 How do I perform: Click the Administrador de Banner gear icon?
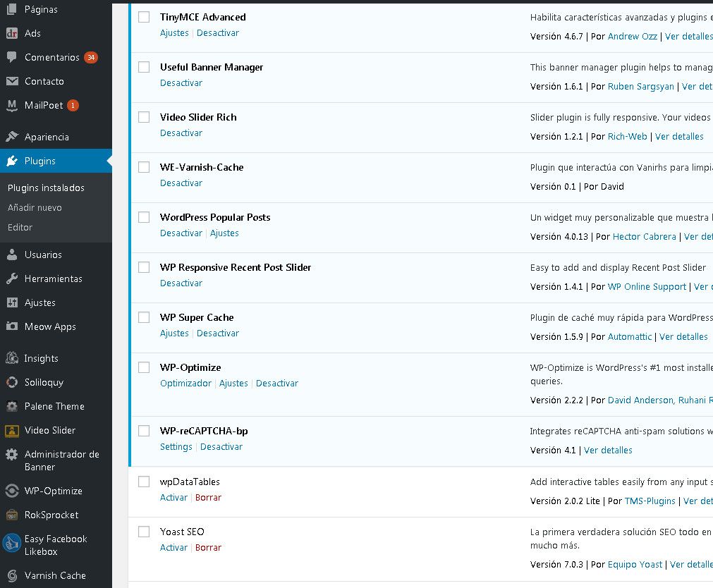tap(12, 454)
